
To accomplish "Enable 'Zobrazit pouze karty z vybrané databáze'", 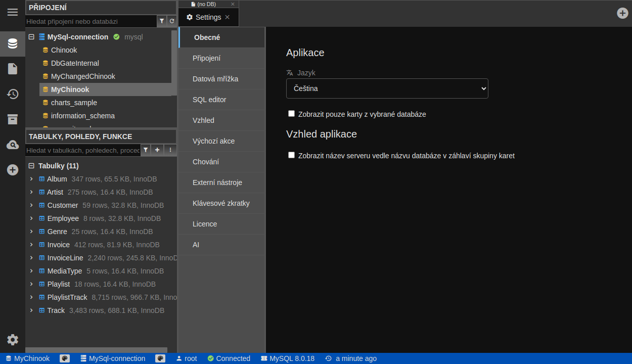I will coord(291,114).
